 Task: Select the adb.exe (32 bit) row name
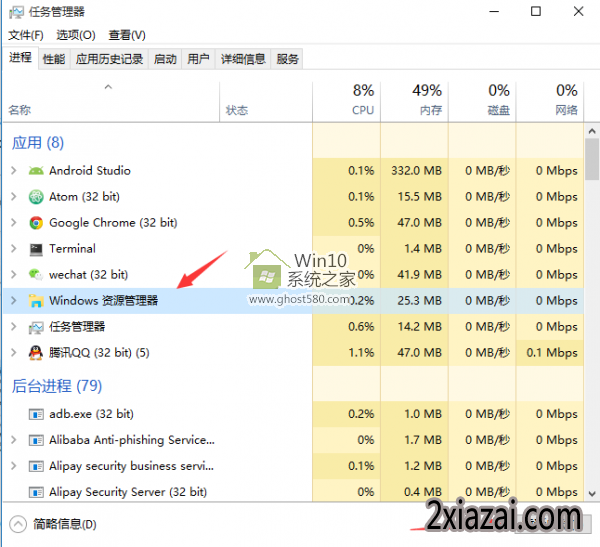coord(91,414)
